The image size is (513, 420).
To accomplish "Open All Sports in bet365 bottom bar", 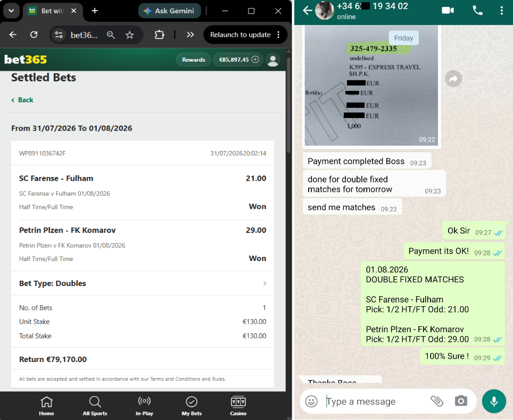I will (x=95, y=406).
